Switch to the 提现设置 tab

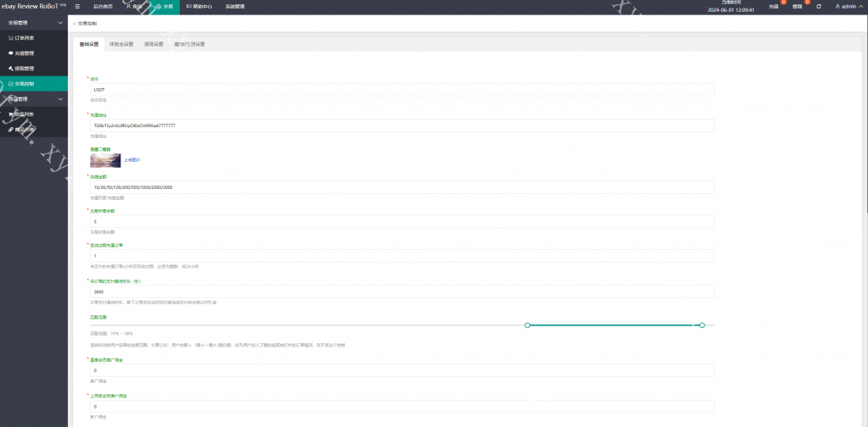coord(154,44)
